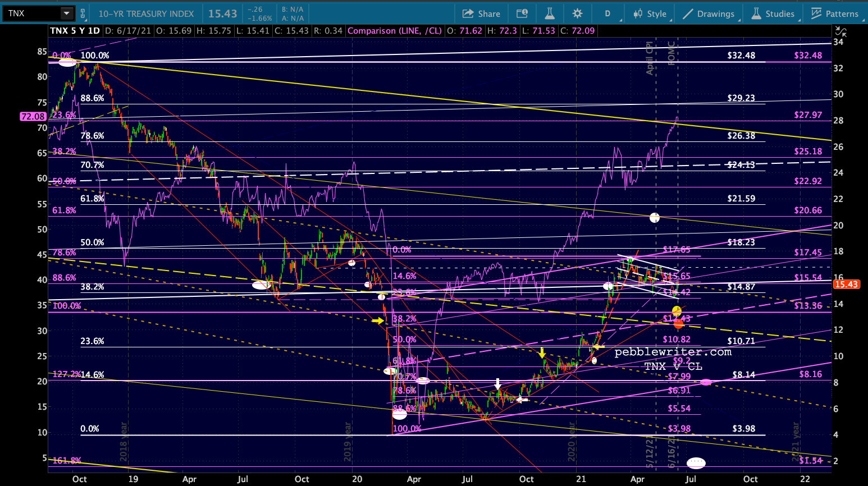This screenshot has height=486, width=868.
Task: Click the $1.54 pink level label
Action: click(x=811, y=460)
